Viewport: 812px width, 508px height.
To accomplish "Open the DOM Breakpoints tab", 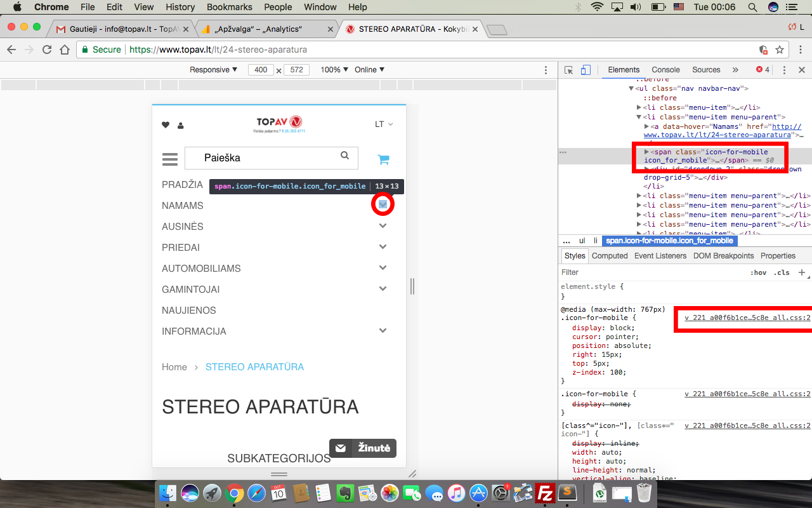I will 723,256.
